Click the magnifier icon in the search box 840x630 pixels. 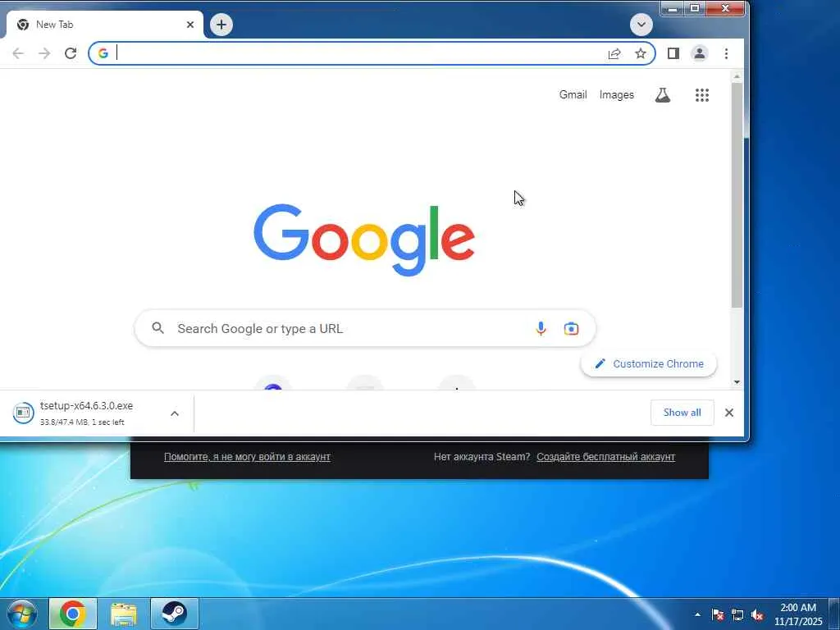[157, 328]
